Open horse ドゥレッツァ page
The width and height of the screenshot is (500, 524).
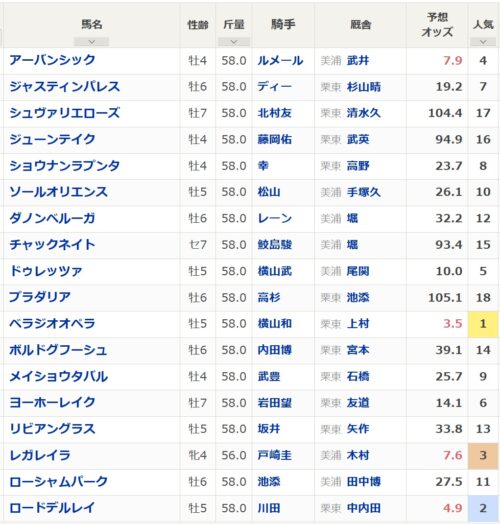coord(46,271)
